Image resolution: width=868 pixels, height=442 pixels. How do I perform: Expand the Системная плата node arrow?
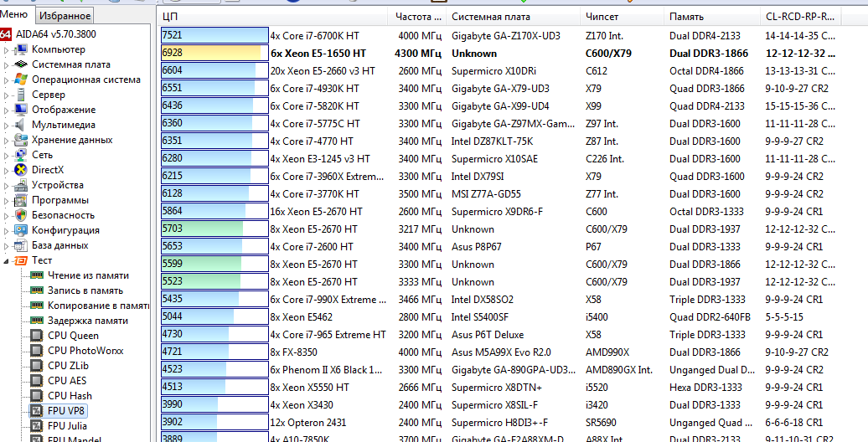(7, 65)
